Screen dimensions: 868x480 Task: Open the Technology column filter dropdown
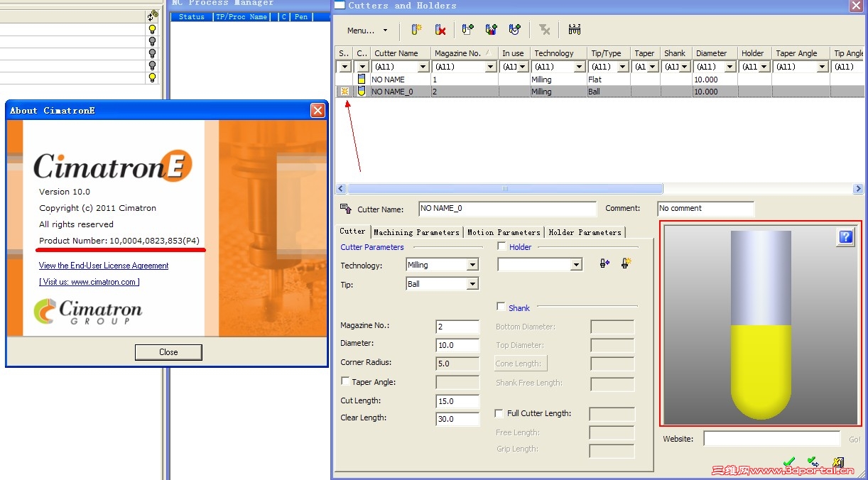click(580, 67)
